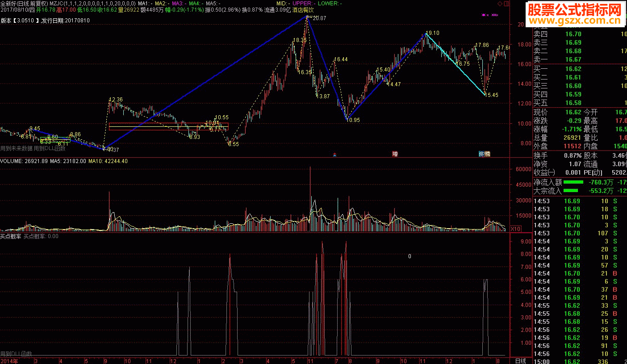Select the 买二 16.61 bid row
This screenshot has height=364, width=627.
coord(580,77)
